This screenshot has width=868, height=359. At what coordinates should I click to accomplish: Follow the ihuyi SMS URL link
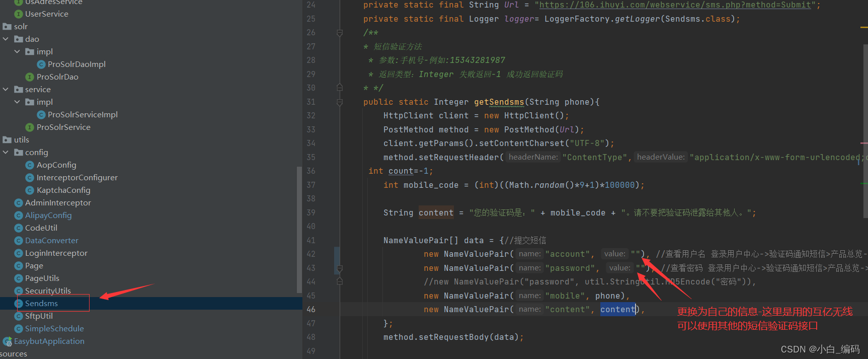coord(675,5)
